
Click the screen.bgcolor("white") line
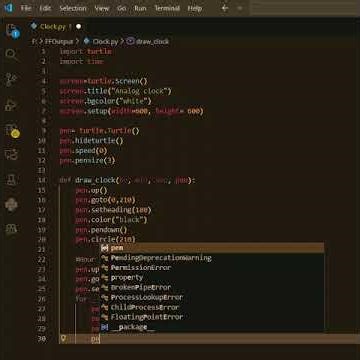[x=106, y=101]
